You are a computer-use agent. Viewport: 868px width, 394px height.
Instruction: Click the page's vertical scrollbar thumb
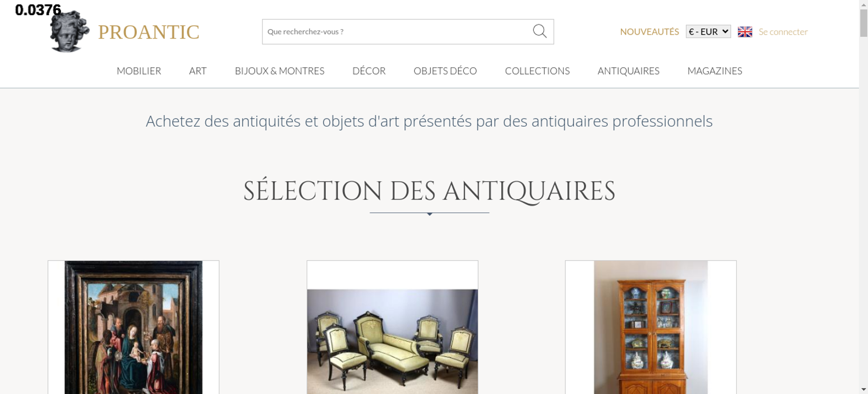click(x=864, y=23)
